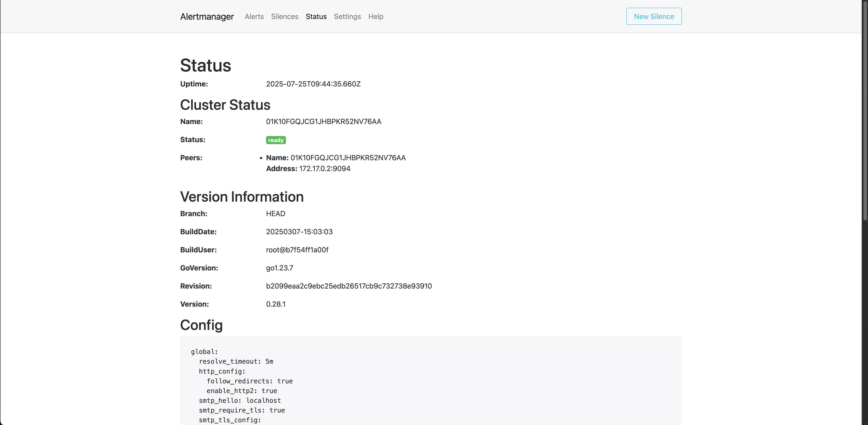Click the GoVersion value go1.23.7
This screenshot has width=868, height=425.
(279, 268)
